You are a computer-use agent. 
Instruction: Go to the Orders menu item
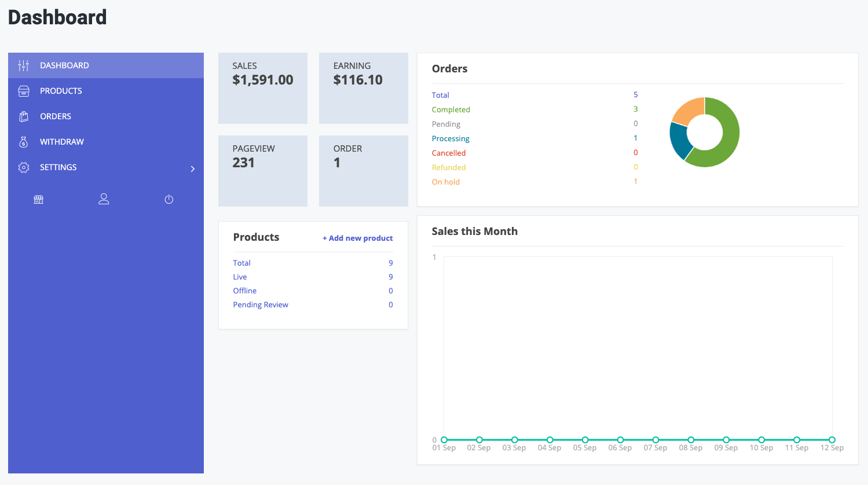tap(106, 116)
